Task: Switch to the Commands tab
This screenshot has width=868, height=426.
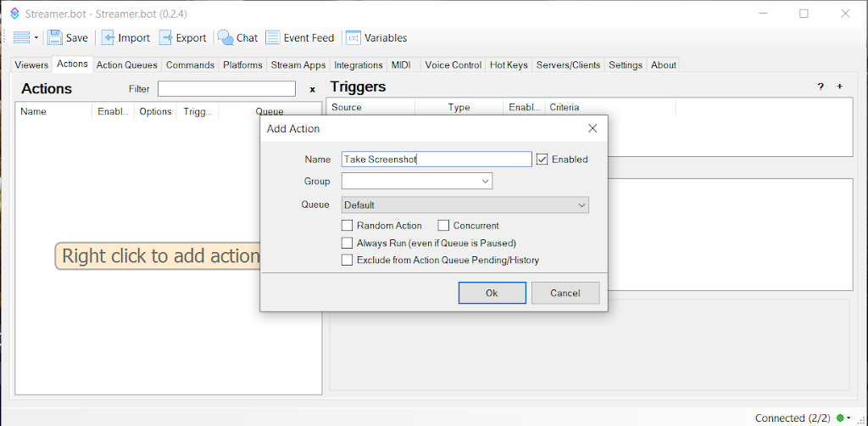Action: [x=190, y=65]
